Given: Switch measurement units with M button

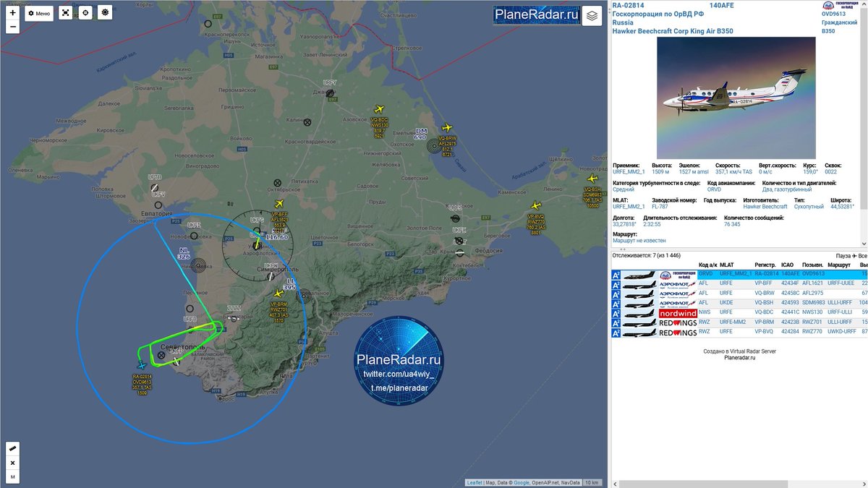Looking at the screenshot, I should click(12, 476).
